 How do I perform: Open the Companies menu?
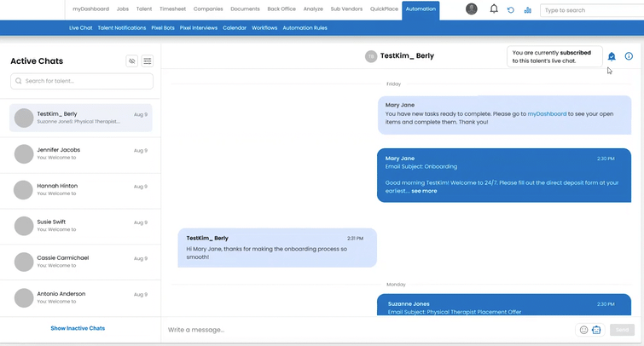pyautogui.click(x=208, y=9)
